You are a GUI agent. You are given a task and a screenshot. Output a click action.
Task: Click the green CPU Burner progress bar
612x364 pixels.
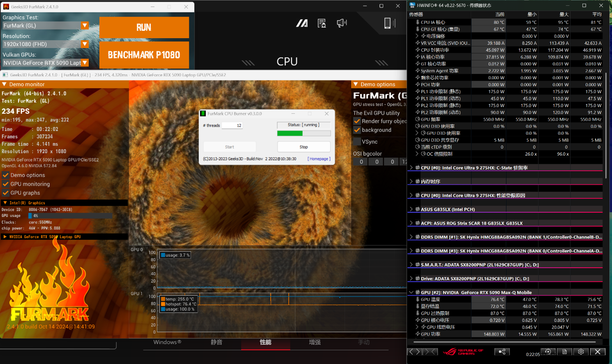pyautogui.click(x=304, y=133)
